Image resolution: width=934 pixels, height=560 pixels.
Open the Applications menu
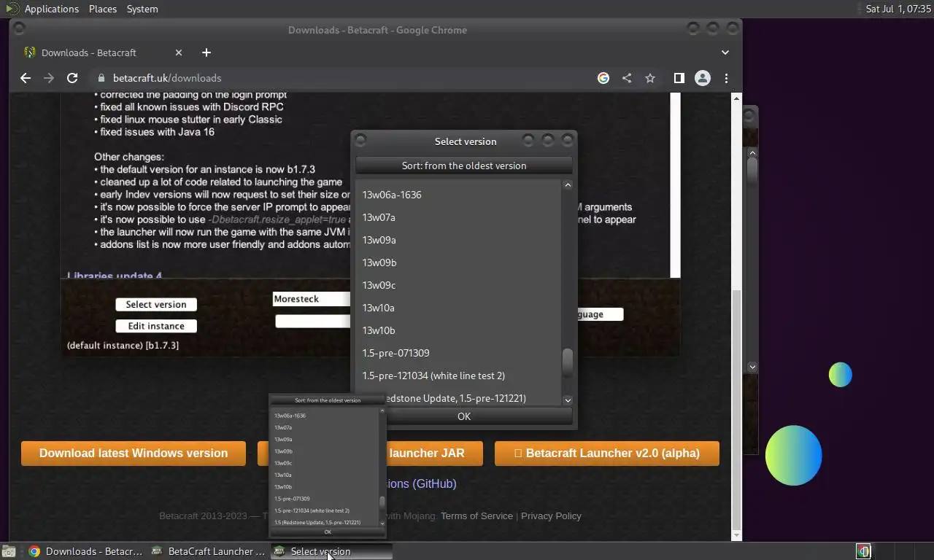click(x=51, y=9)
